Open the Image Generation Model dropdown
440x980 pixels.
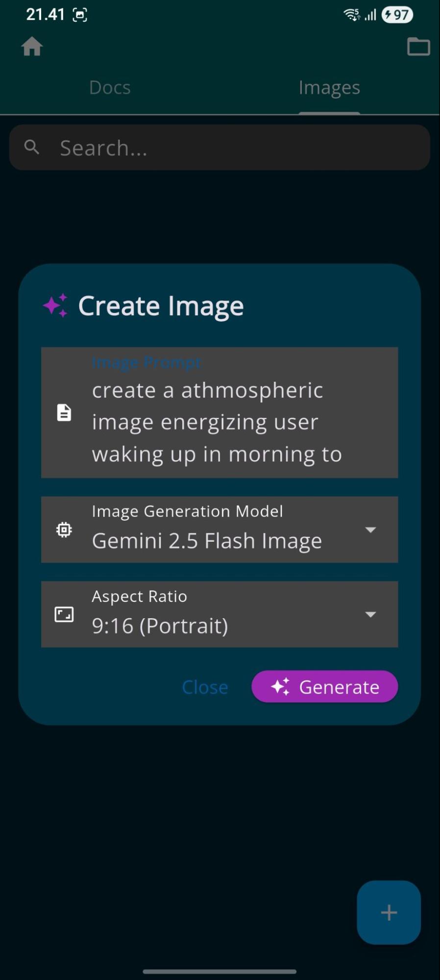point(371,529)
